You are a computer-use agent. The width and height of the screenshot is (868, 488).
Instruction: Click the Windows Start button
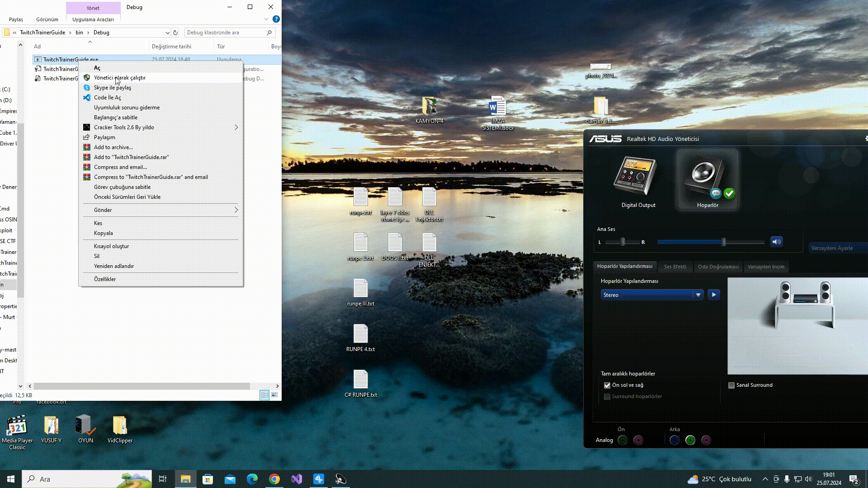[11, 479]
